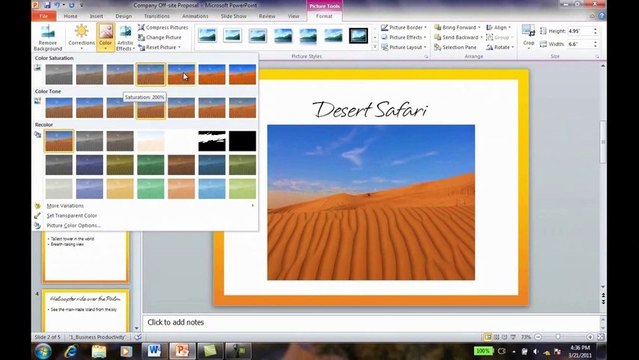Open PowerPoint Help question mark icon
This screenshot has height=360, width=639.
pyautogui.click(x=602, y=16)
